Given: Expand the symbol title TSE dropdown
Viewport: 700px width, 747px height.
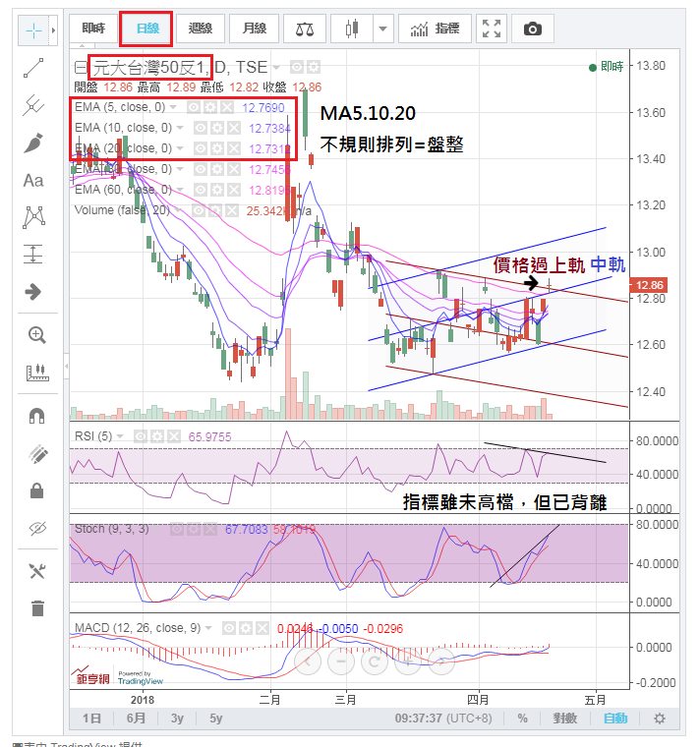Looking at the screenshot, I should coord(276,67).
